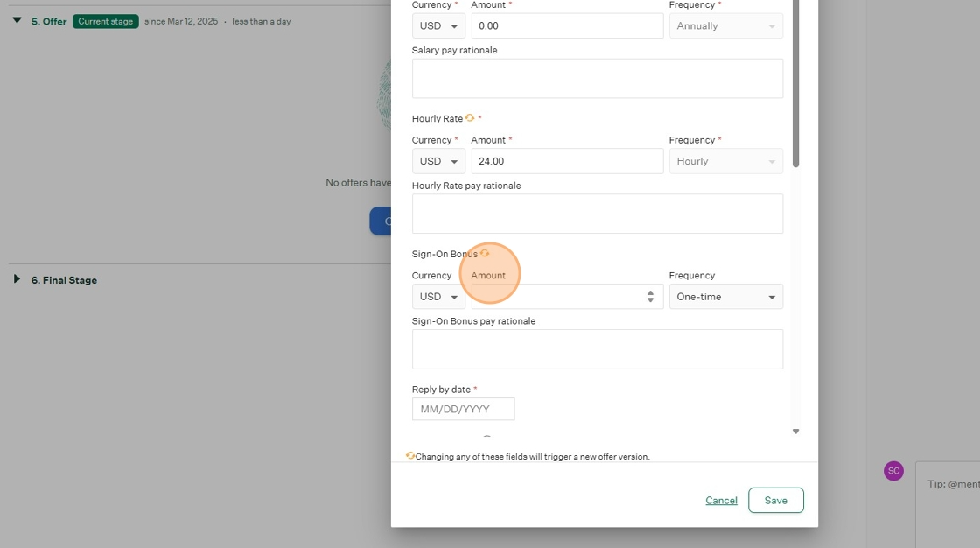
Task: Click the Current stage badge
Action: pyautogui.click(x=106, y=21)
